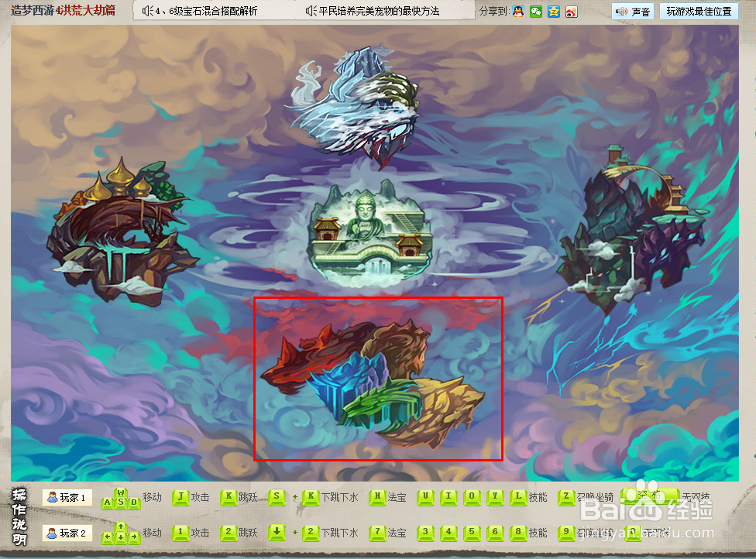Click the lone down-arrow key before plus sign
Screen dimensions: 756x559
click(277, 533)
